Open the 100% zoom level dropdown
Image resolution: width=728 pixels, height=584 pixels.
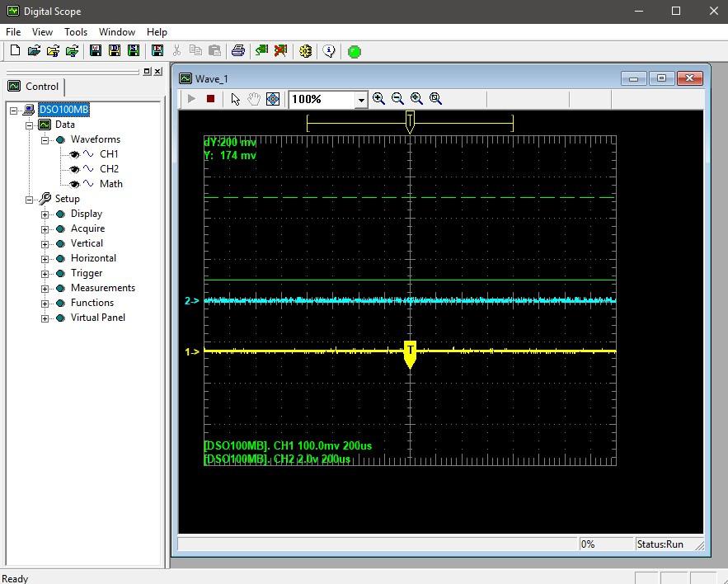361,101
